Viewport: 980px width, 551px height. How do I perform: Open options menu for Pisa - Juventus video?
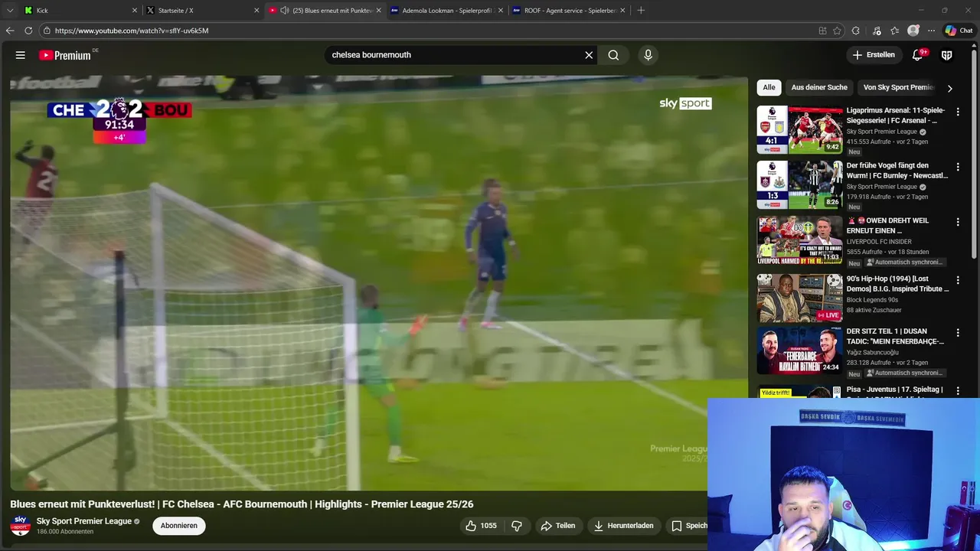958,391
